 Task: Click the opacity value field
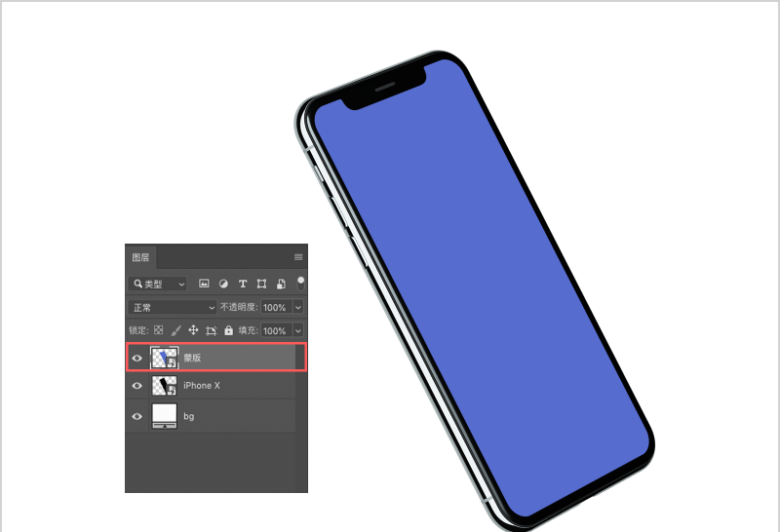pyautogui.click(x=276, y=307)
